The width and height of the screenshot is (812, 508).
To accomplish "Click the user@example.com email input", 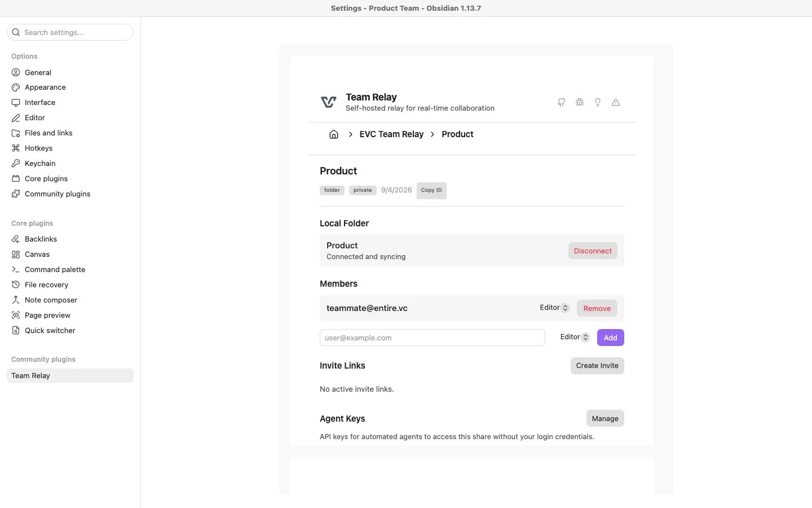I will pos(433,338).
